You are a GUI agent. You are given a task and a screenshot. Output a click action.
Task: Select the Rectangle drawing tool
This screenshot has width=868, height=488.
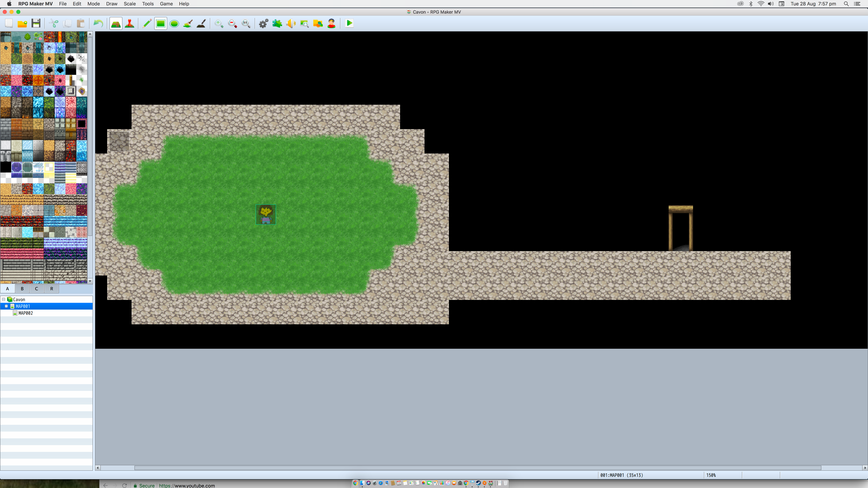pyautogui.click(x=161, y=23)
